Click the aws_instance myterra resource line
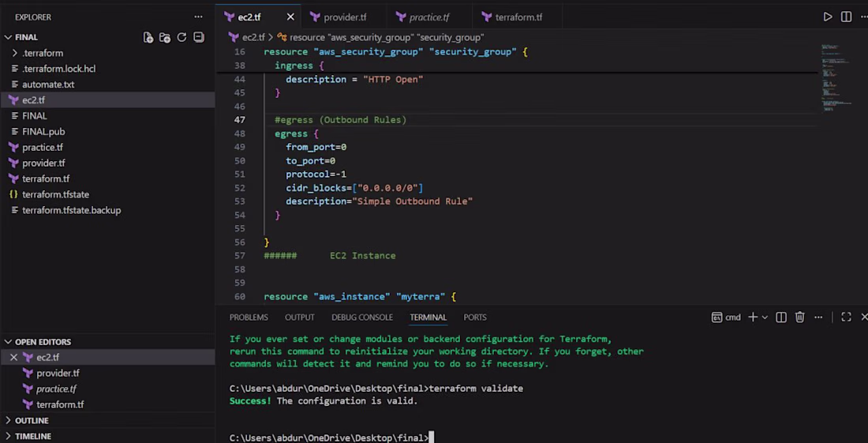868x443 pixels. point(360,297)
